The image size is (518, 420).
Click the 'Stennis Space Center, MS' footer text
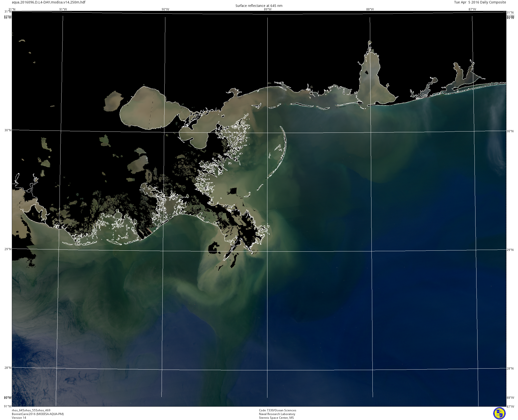pos(276,418)
